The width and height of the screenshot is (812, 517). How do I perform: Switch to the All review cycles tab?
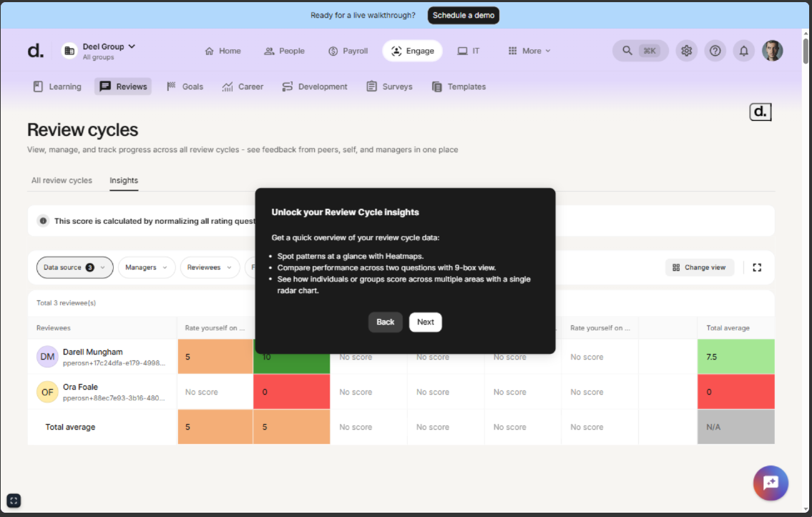pyautogui.click(x=62, y=180)
